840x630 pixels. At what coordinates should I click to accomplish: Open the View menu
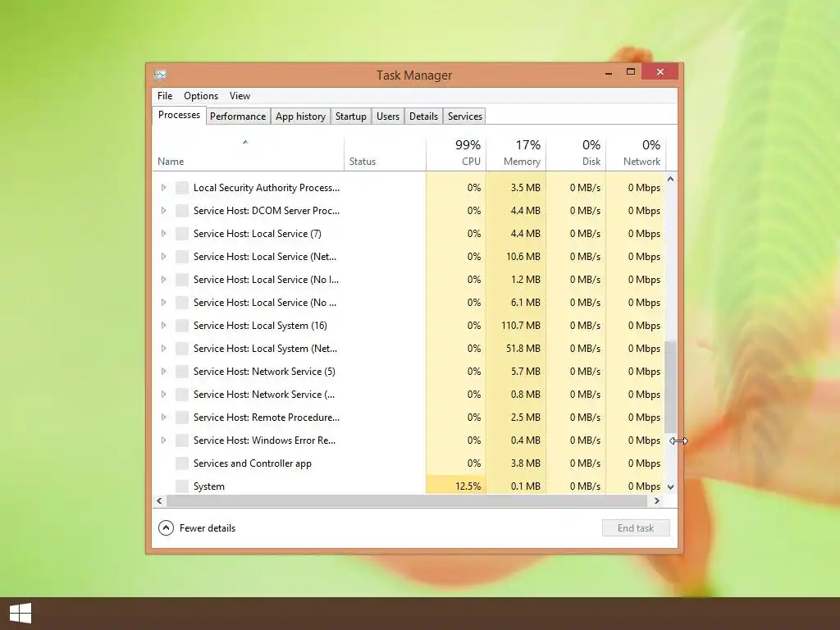pos(240,96)
